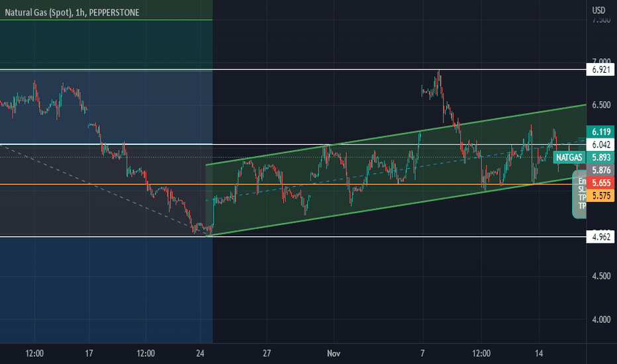Click the 7 date on time axis
617x364 pixels.
(422, 353)
